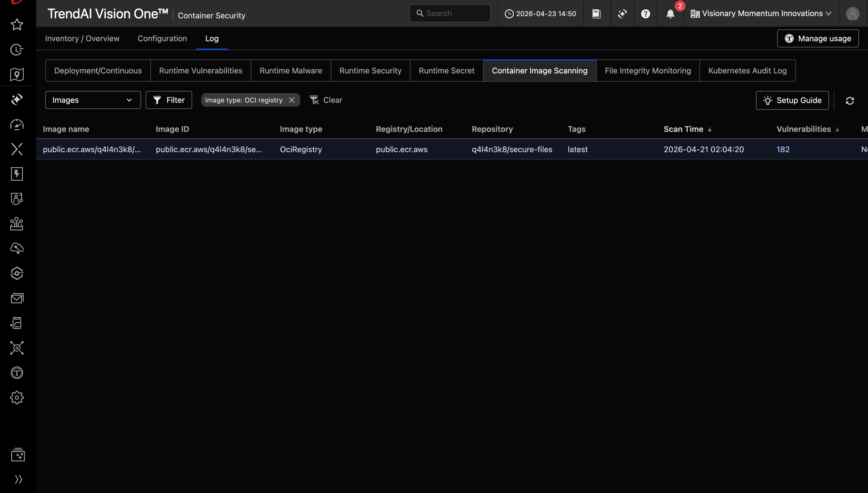
Task: Expand the Images dropdown
Action: pos(93,100)
